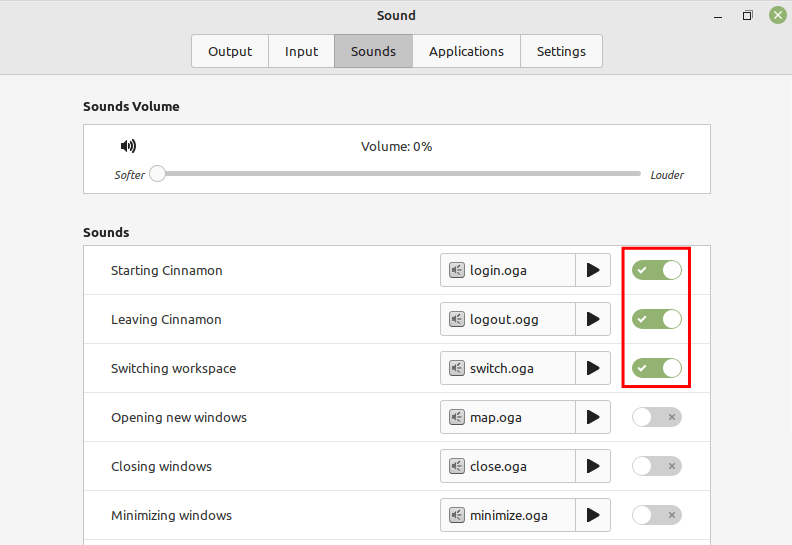Click the Volume: 0% readout
Image resolution: width=792 pixels, height=545 pixels.
pos(397,146)
